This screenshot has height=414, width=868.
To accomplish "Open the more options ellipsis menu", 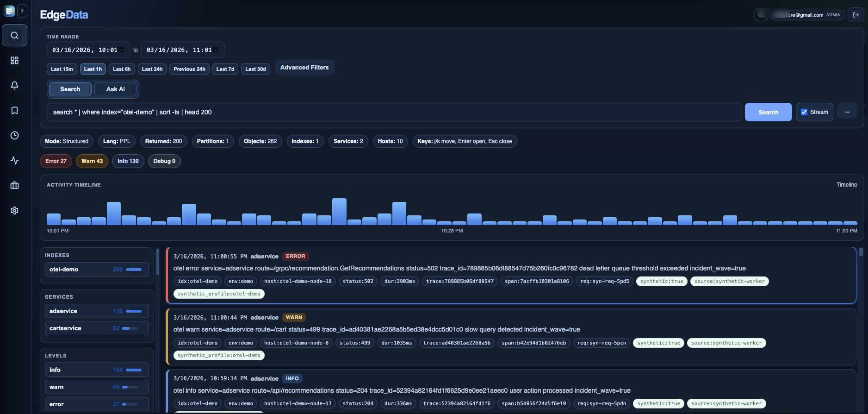I will pos(847,112).
